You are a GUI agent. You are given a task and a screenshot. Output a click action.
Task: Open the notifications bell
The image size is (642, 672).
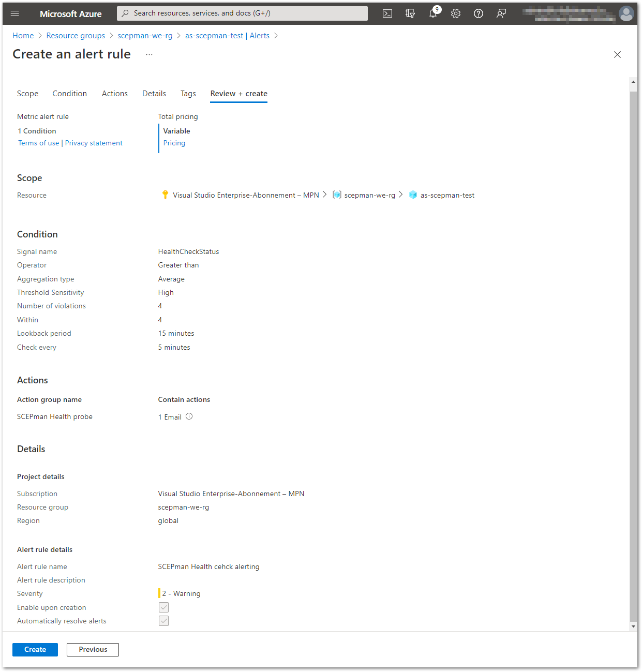(433, 13)
